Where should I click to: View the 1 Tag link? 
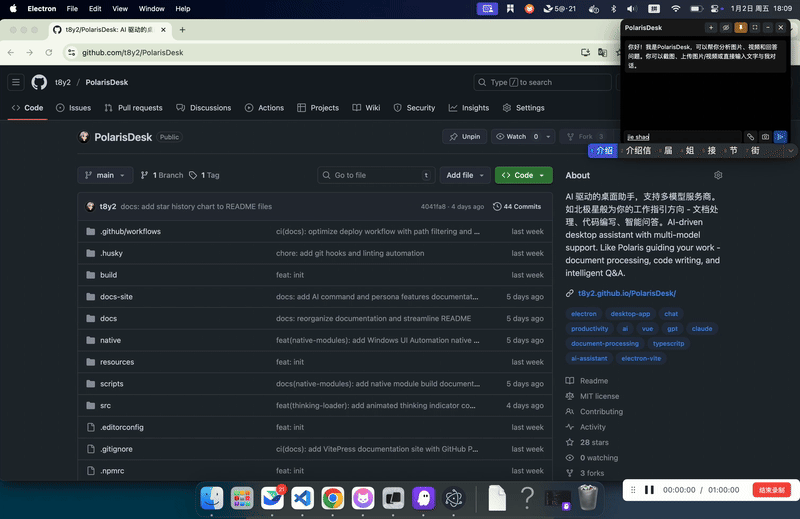[204, 175]
